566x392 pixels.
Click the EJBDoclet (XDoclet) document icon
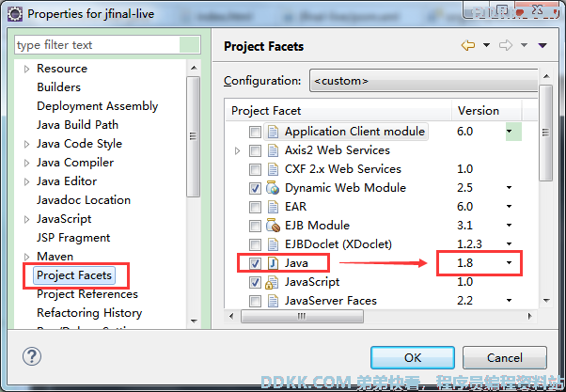273,244
